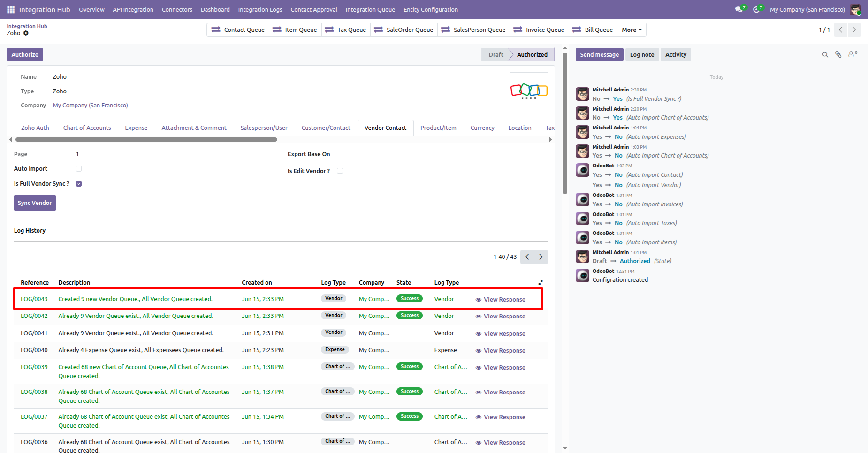Click the Log note button
The height and width of the screenshot is (453, 868).
click(642, 55)
